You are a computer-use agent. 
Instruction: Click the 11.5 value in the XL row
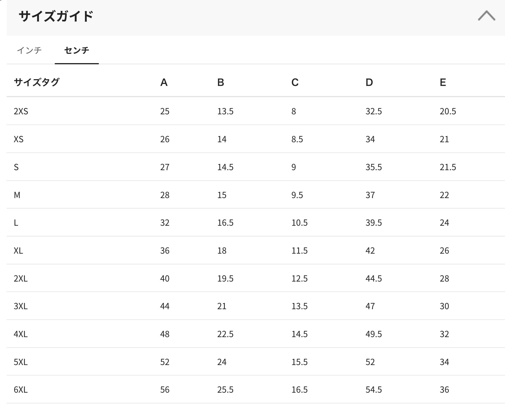(299, 251)
